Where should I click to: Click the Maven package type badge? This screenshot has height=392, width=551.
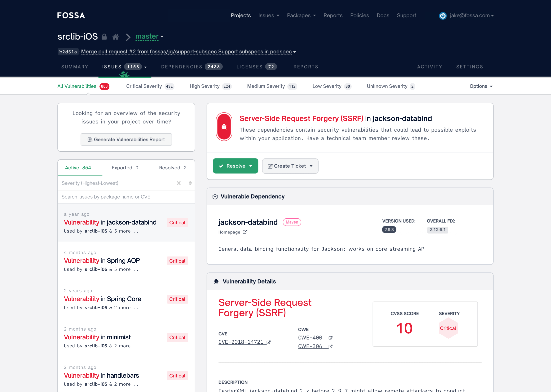(292, 222)
